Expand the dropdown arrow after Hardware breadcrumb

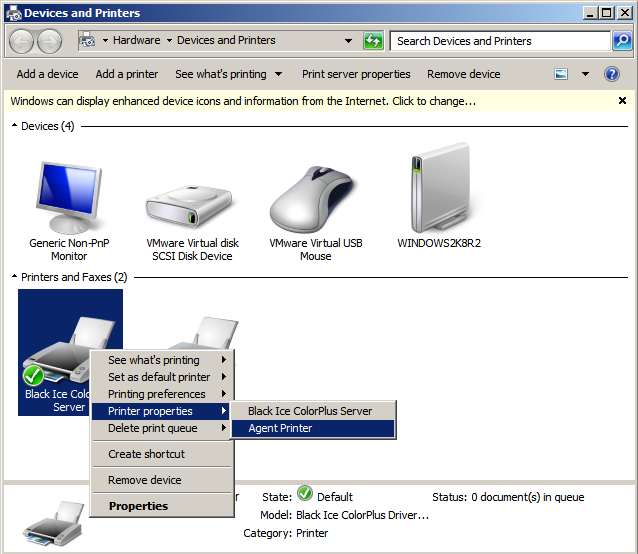169,41
